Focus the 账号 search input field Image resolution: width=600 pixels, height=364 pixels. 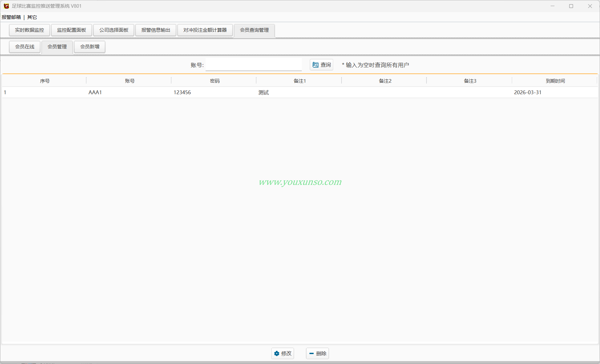tap(253, 65)
